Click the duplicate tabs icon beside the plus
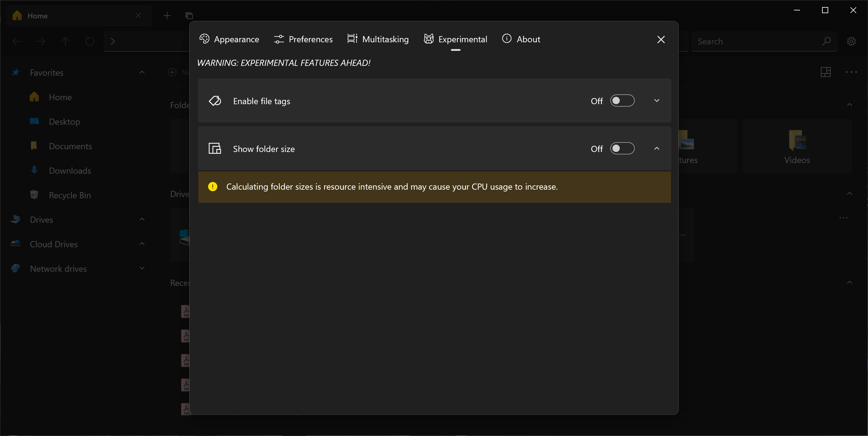The width and height of the screenshot is (868, 436). click(189, 16)
